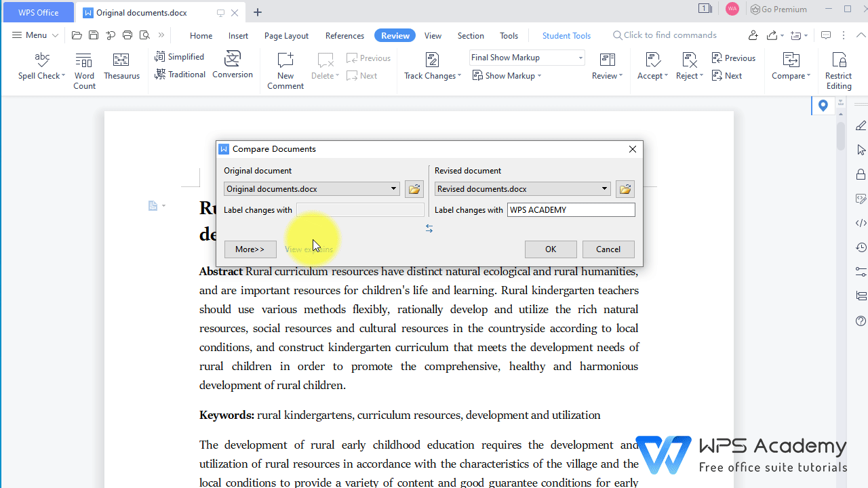Click the More>> button in Compare Documents
Image resolution: width=868 pixels, height=488 pixels.
pos(250,249)
